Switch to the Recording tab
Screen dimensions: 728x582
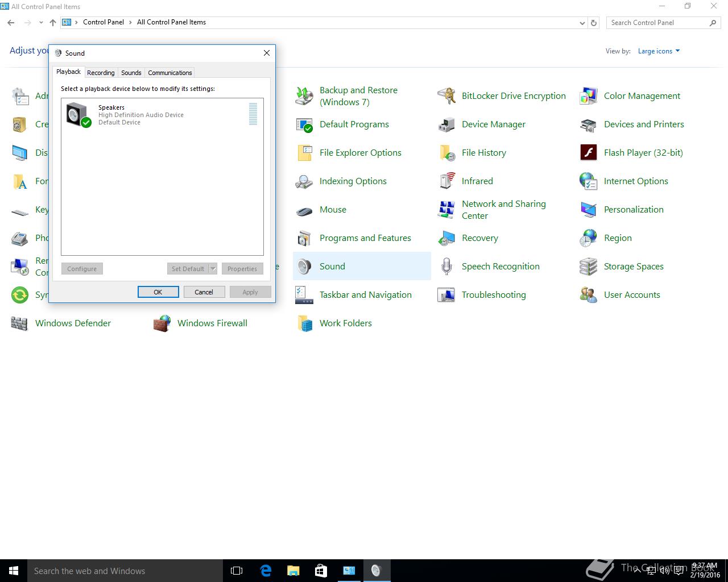click(x=101, y=73)
